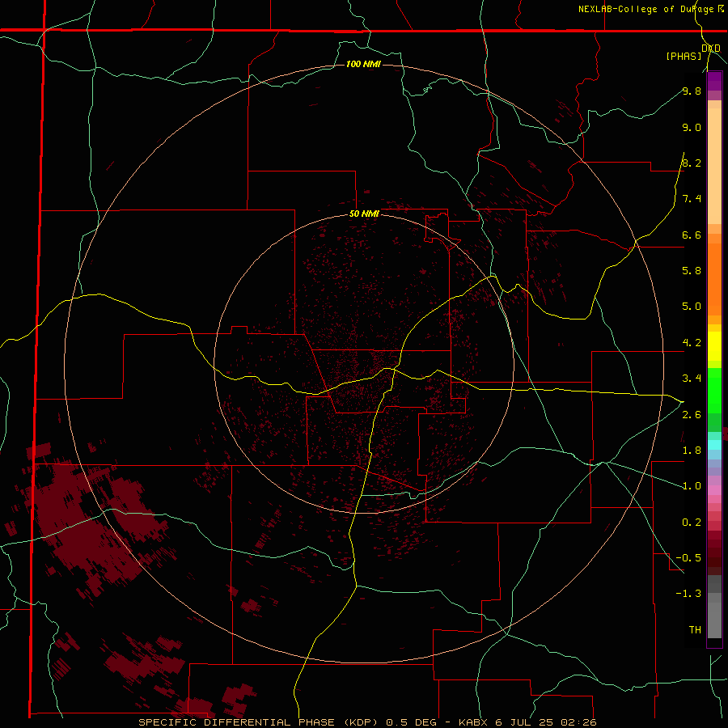Screen dimensions: 728x728
Task: Select the 7.4 value on the color scale
Action: click(x=692, y=199)
